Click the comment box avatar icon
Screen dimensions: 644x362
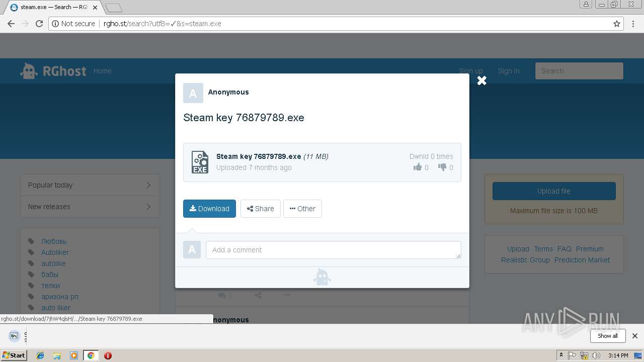[x=192, y=250]
